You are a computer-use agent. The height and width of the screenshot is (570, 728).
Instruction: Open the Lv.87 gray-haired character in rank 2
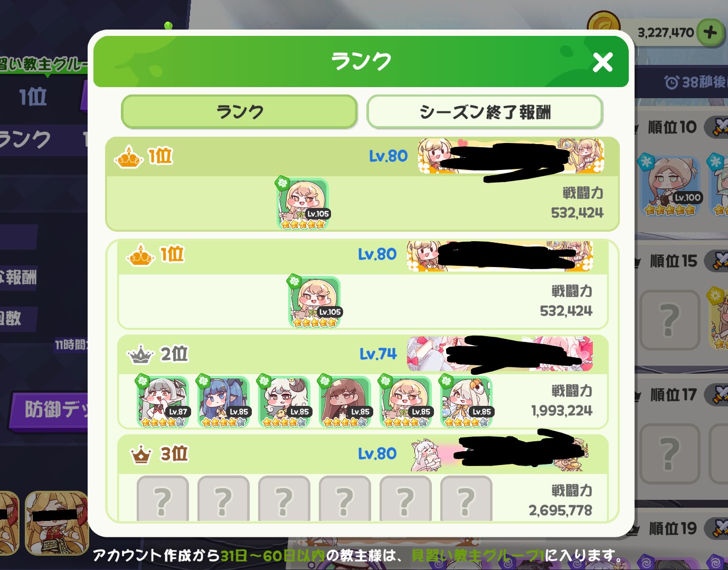[163, 401]
